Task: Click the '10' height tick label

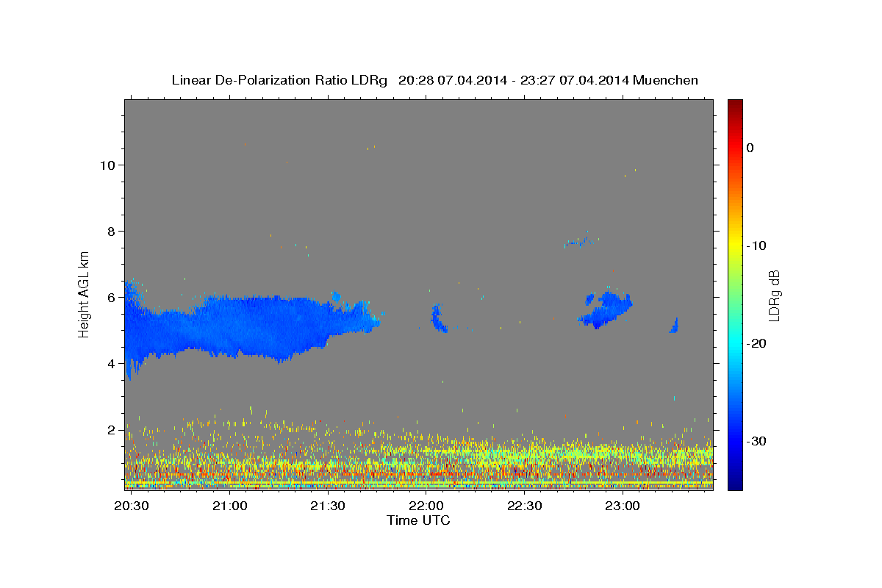Action: tap(107, 165)
